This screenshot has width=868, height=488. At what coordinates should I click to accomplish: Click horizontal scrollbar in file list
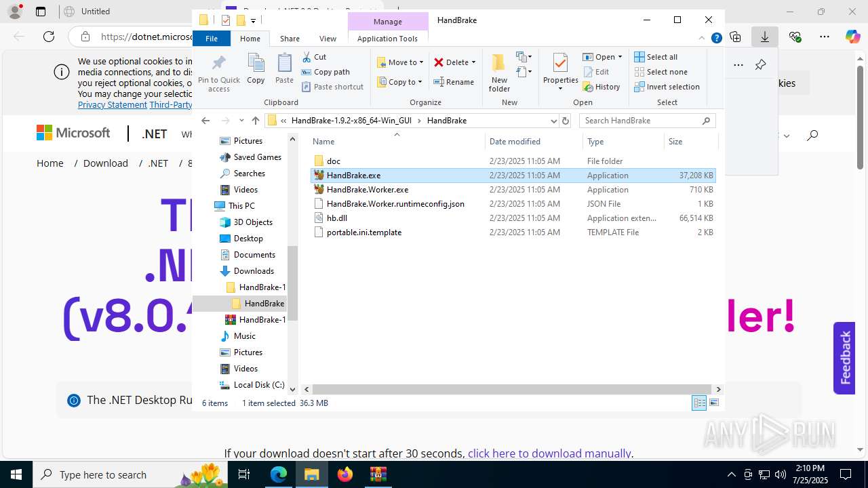click(x=512, y=390)
